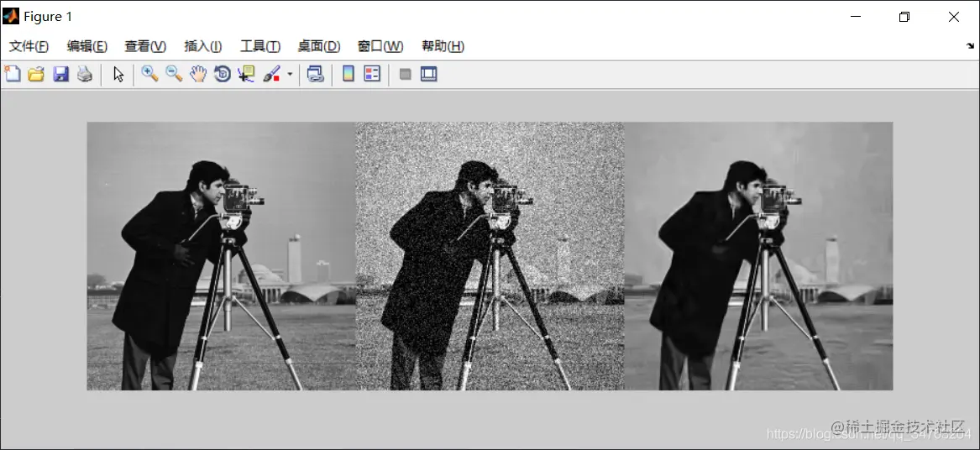Close the Figure 1 window
The image size is (980, 450).
point(954,17)
